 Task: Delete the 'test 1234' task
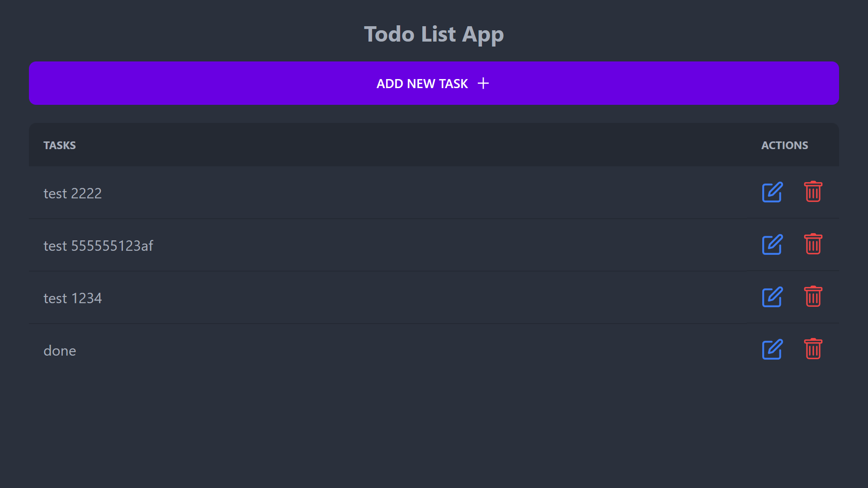[x=813, y=297]
